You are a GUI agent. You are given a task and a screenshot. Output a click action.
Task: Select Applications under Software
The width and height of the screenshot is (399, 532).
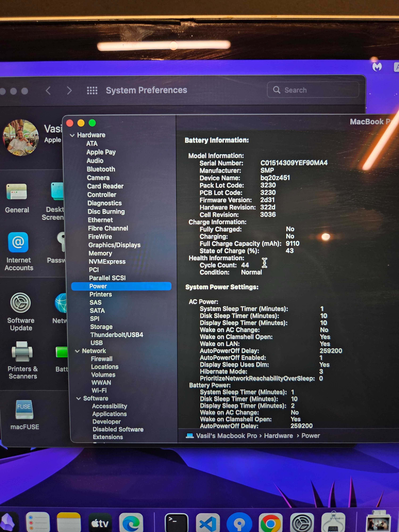pyautogui.click(x=109, y=414)
